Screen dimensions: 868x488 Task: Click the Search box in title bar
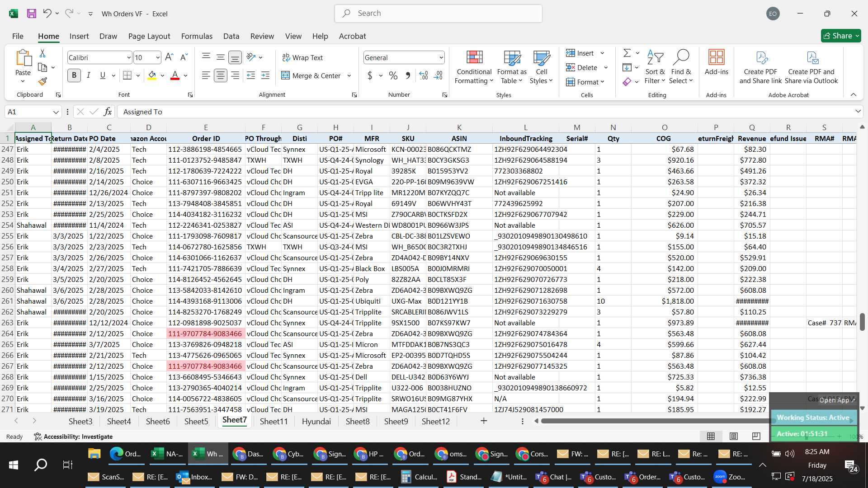438,14
